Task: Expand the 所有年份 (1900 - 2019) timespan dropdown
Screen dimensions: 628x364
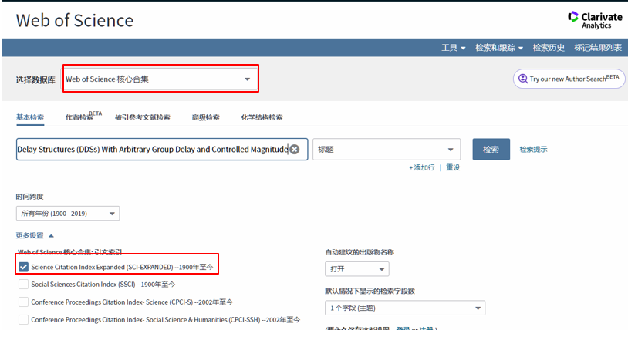Action: pyautogui.click(x=68, y=214)
